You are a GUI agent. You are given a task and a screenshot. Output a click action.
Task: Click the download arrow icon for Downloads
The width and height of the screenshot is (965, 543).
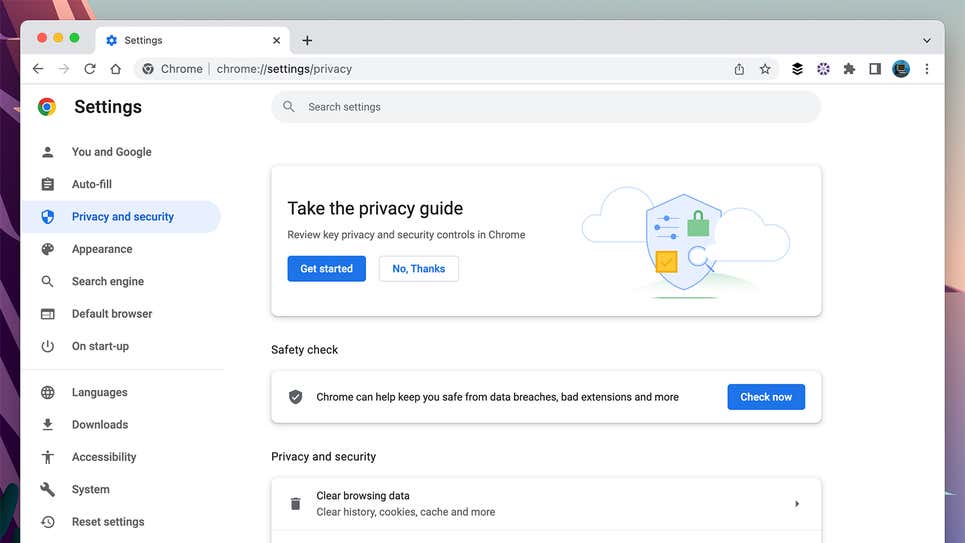pyautogui.click(x=47, y=425)
